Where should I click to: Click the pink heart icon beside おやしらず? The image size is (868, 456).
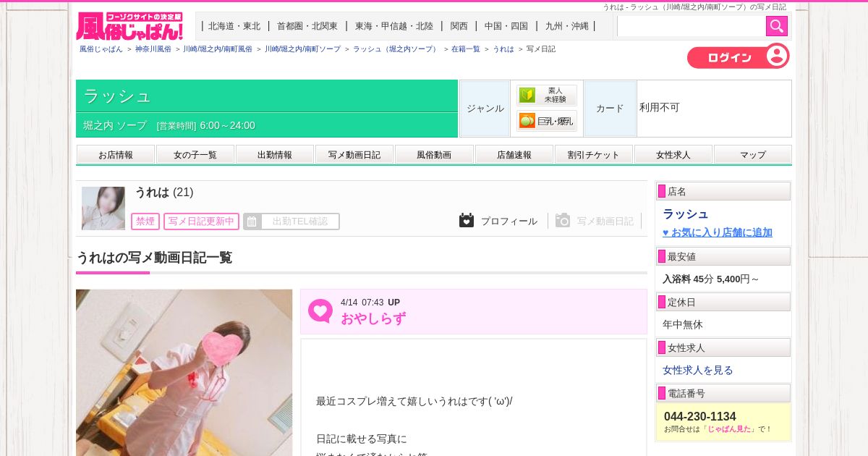(x=320, y=311)
